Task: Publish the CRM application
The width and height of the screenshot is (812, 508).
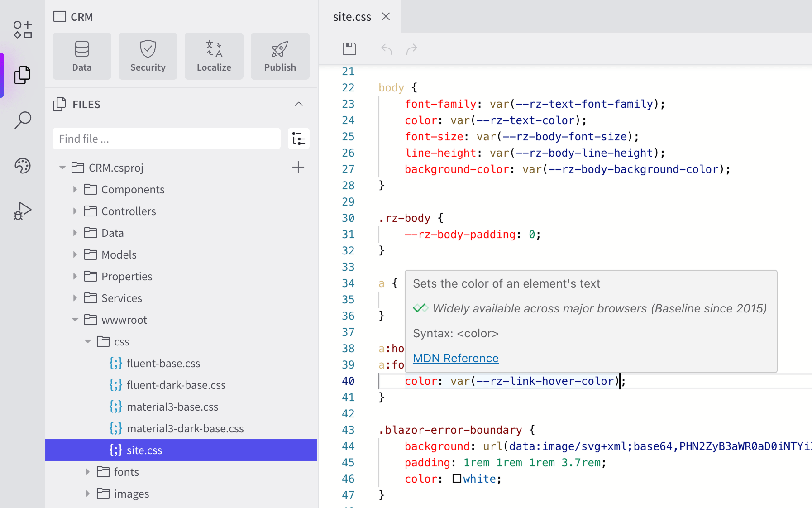Action: pos(280,56)
